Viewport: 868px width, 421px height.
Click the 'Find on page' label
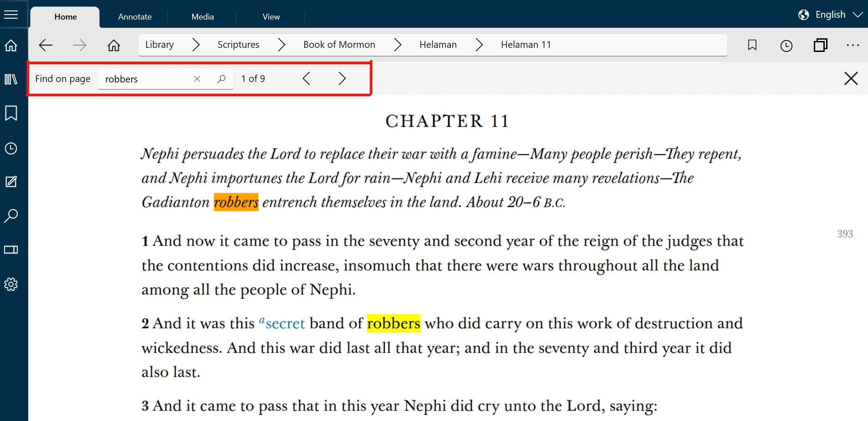coord(63,79)
